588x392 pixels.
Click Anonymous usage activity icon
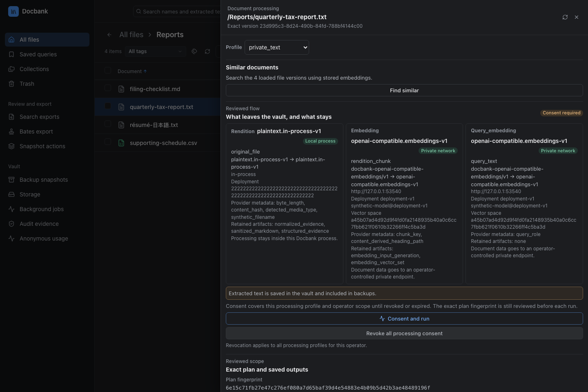[11, 238]
